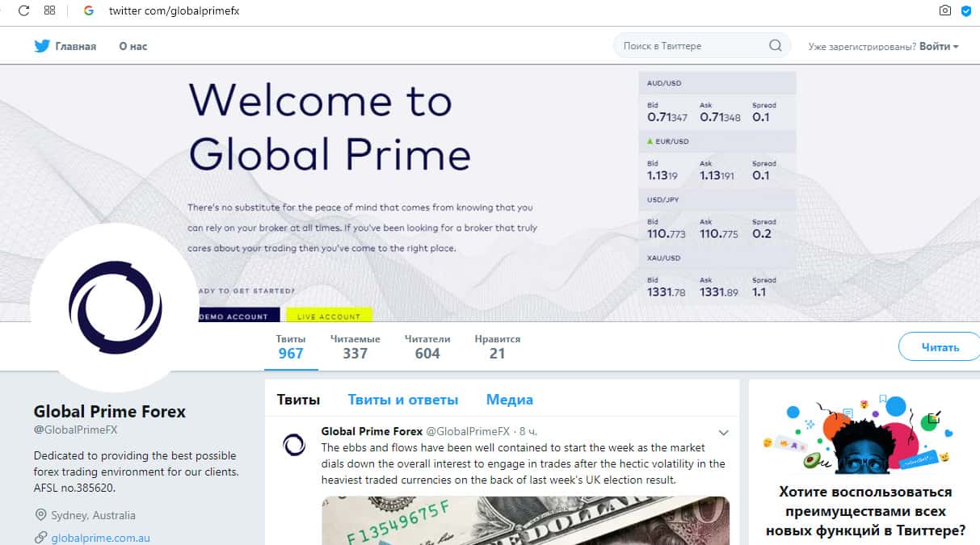
Task: Click the magnifier search icon in Twitter search
Action: pos(776,46)
